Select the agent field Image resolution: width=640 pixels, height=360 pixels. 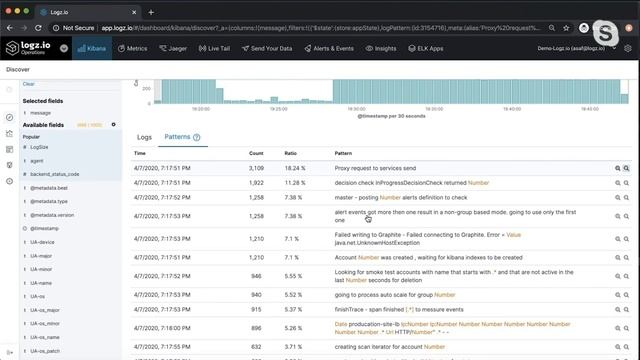[36, 161]
